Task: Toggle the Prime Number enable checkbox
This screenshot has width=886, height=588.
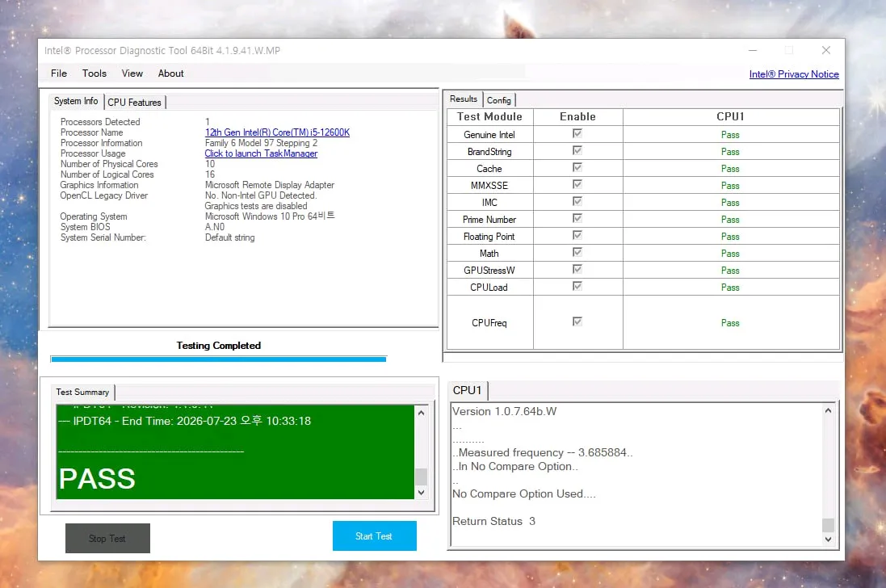Action: tap(577, 218)
